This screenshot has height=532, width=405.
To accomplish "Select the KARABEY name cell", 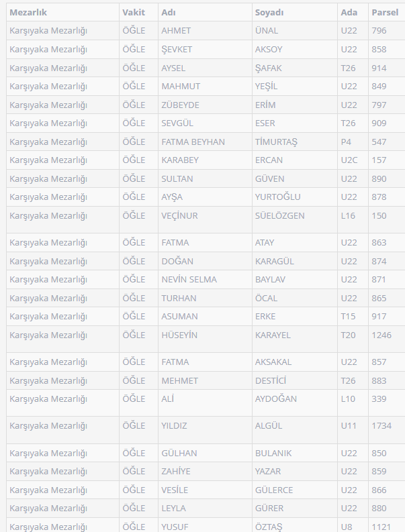I will point(180,160).
